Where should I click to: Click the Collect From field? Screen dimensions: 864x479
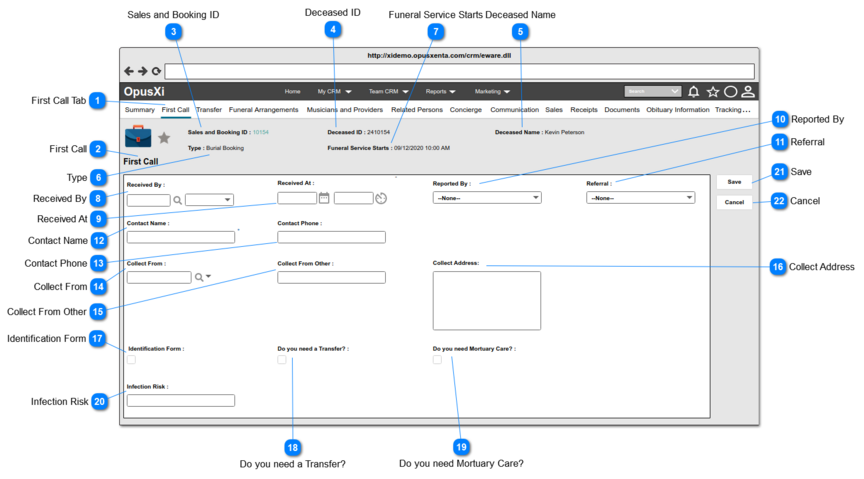pos(159,277)
